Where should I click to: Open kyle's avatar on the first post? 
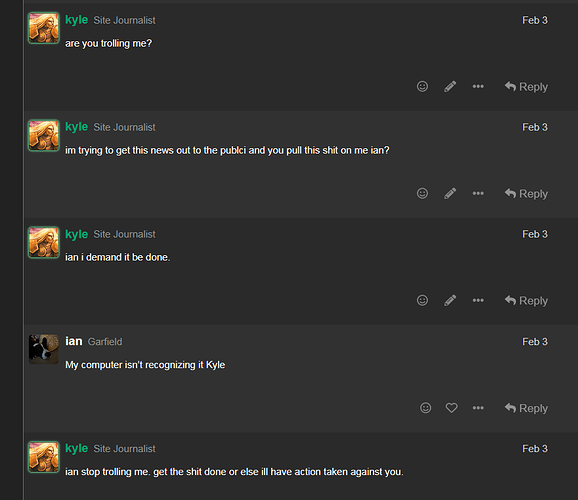click(x=44, y=28)
